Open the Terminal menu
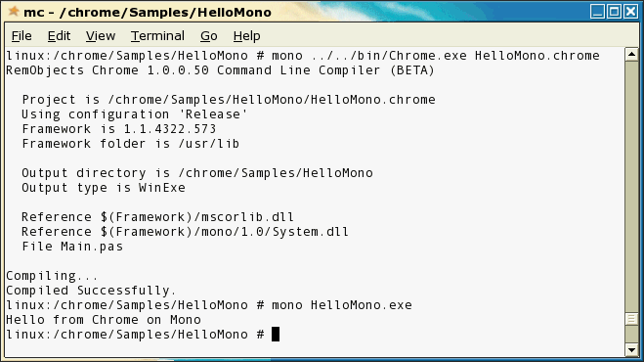Image resolution: width=644 pixels, height=362 pixels. pos(157,36)
